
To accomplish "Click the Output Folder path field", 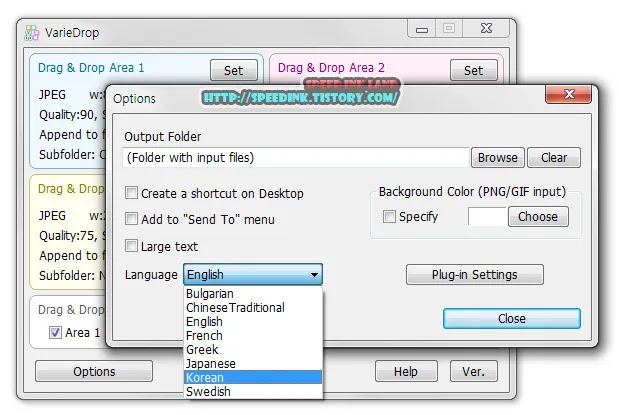I will pyautogui.click(x=296, y=158).
